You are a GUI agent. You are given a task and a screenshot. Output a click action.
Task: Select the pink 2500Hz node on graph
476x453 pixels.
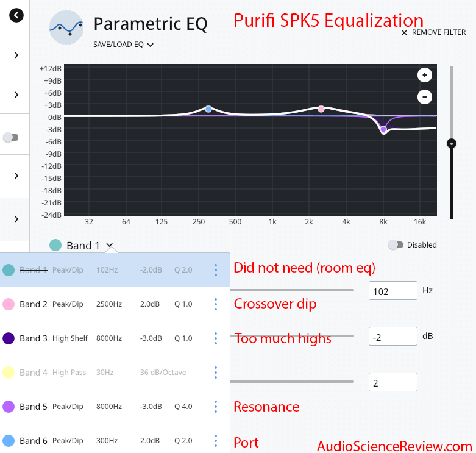pyautogui.click(x=321, y=109)
